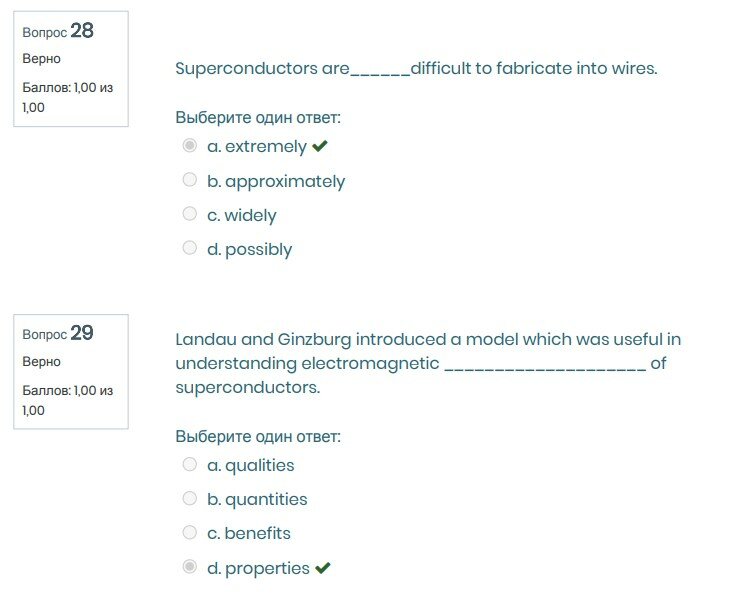Viewport: 737px width, 598px height.
Task: Click the "possibly" answer label text
Action: pyautogui.click(x=258, y=250)
